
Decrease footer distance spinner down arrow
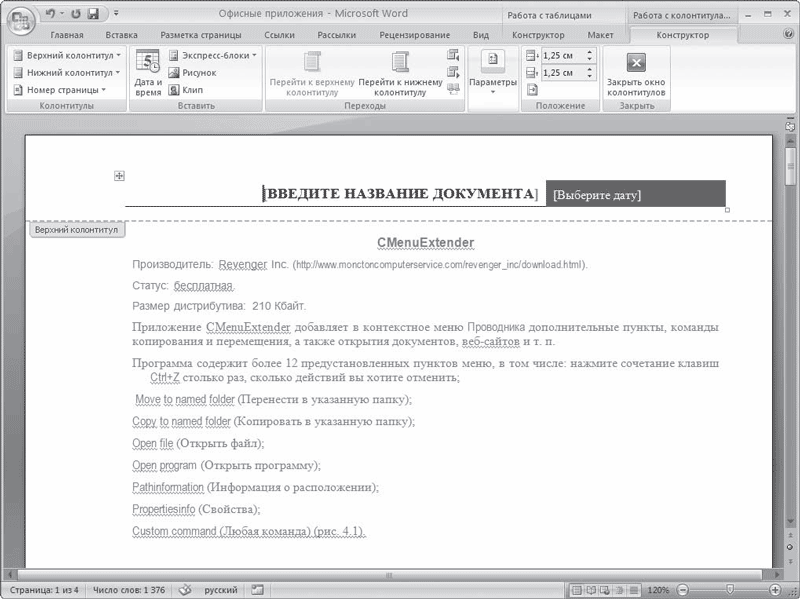[590, 76]
